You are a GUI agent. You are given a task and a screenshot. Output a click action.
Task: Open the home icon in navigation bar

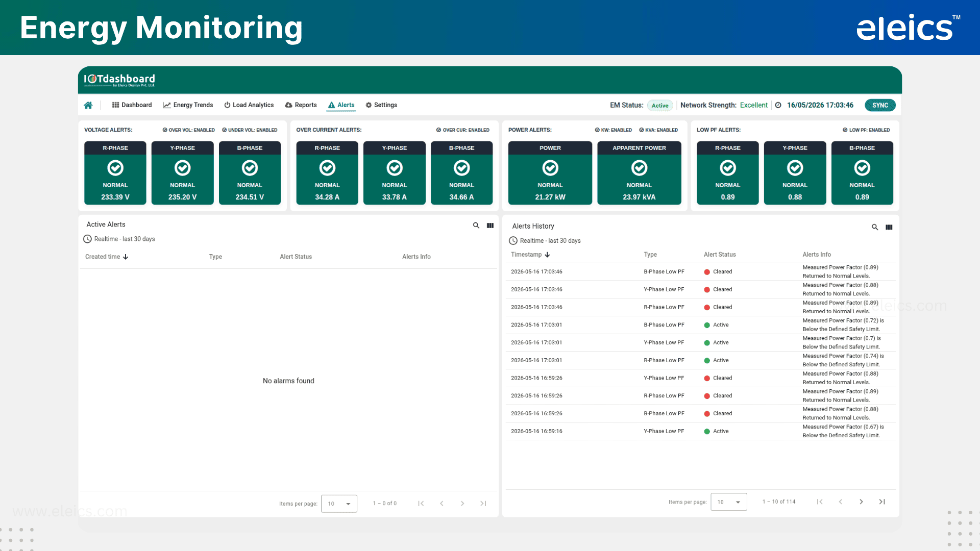point(88,105)
